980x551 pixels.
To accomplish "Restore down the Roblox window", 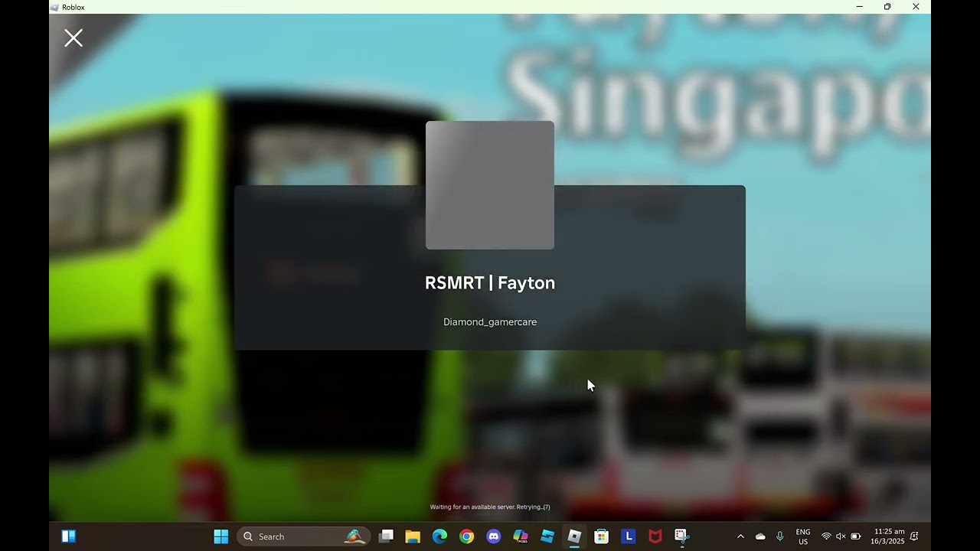I will tap(887, 7).
